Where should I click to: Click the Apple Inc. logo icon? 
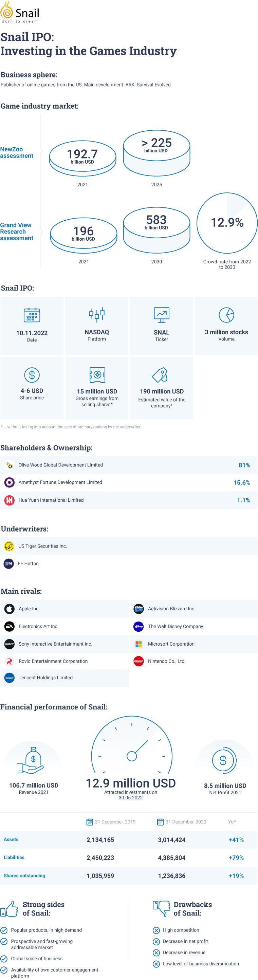point(10,609)
